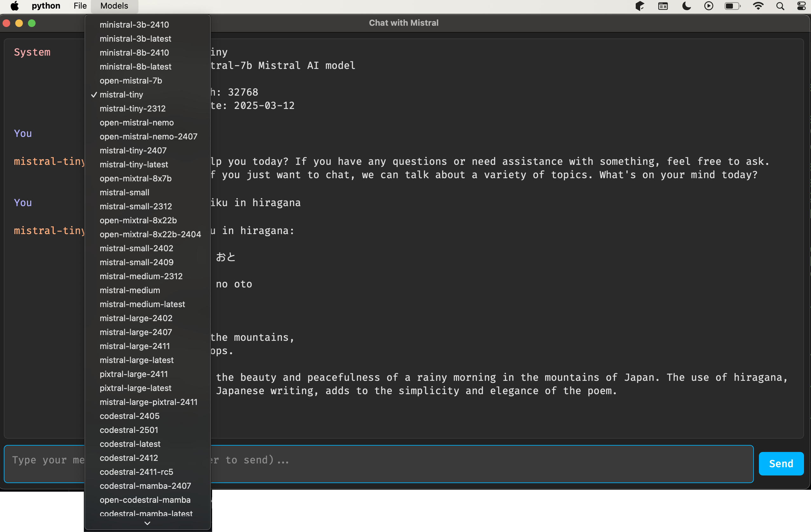Image resolution: width=811 pixels, height=532 pixels.
Task: Check the battery status icon
Action: [x=732, y=6]
